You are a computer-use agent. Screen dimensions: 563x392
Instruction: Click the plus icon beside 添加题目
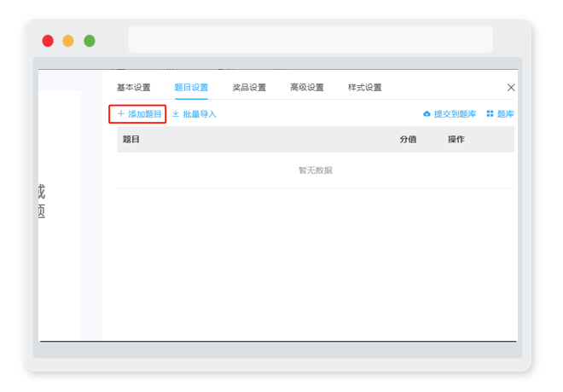click(x=121, y=113)
